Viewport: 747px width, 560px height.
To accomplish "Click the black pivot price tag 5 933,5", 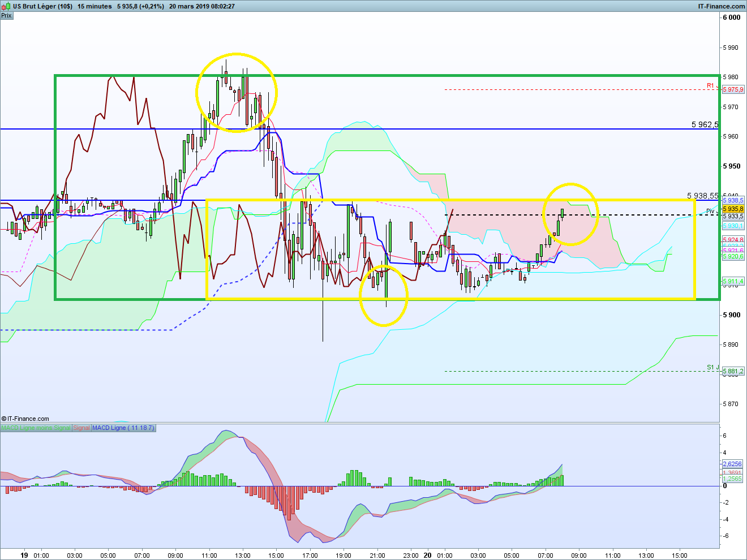I will [x=733, y=216].
